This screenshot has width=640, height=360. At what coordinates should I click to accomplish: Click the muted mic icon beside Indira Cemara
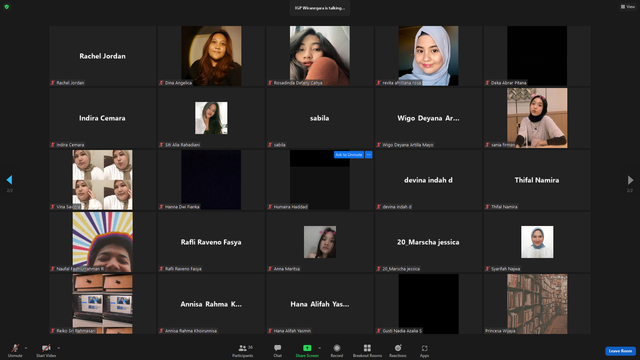[x=53, y=145]
